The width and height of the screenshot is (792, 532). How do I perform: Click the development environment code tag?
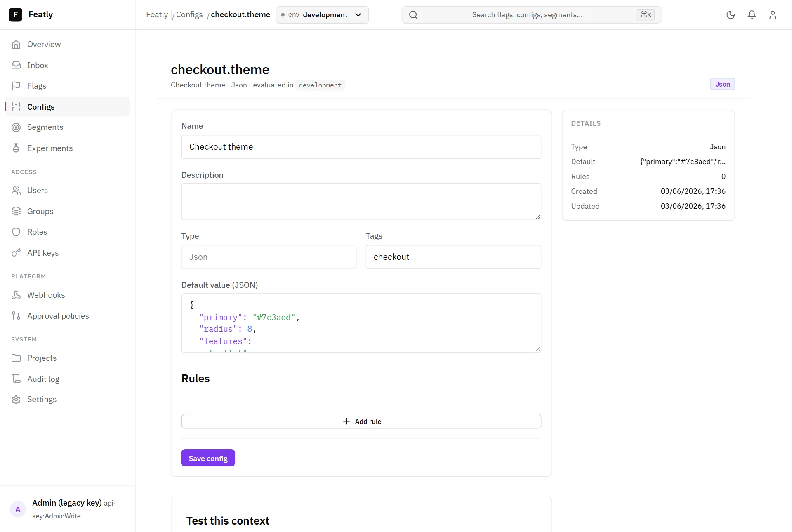click(x=320, y=85)
